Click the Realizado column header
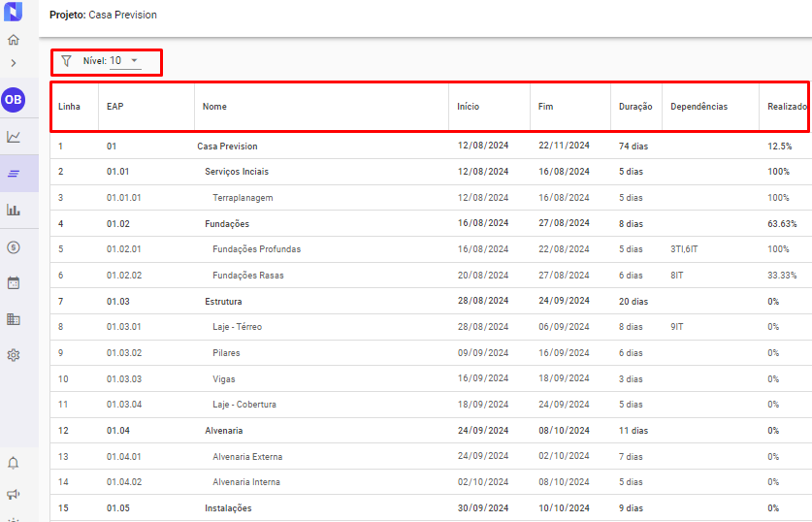Screen dimensions: 812x522 [787, 106]
